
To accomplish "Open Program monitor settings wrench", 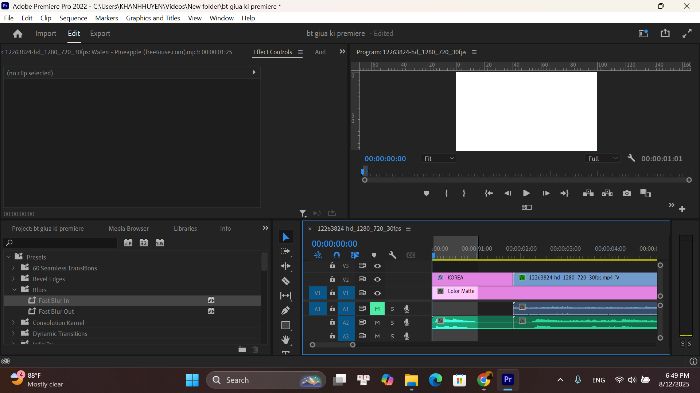I will [631, 158].
